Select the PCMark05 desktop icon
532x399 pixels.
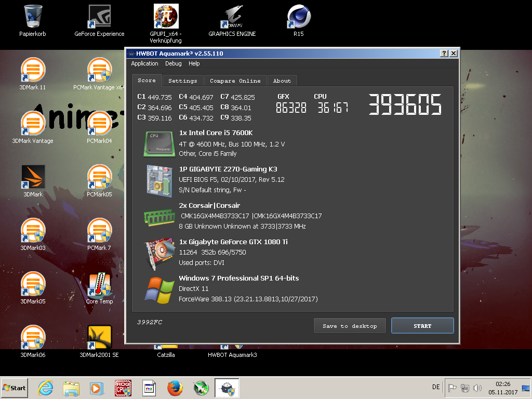point(99,181)
